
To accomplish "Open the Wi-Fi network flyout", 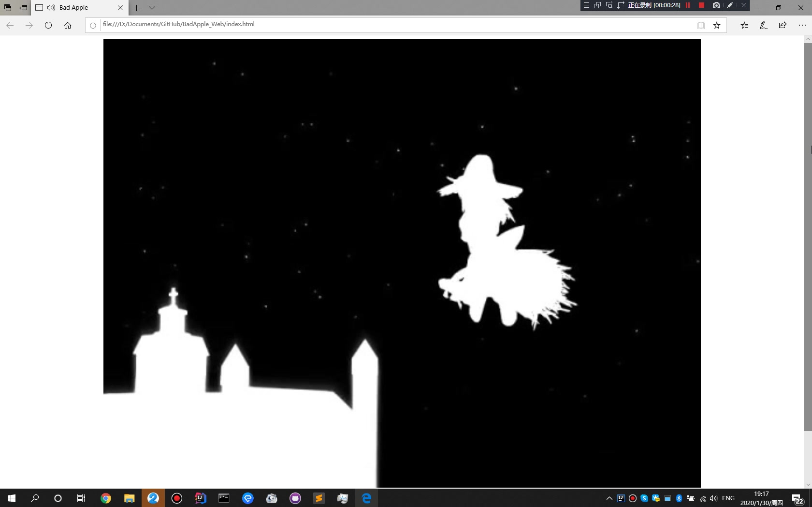I will (x=702, y=498).
